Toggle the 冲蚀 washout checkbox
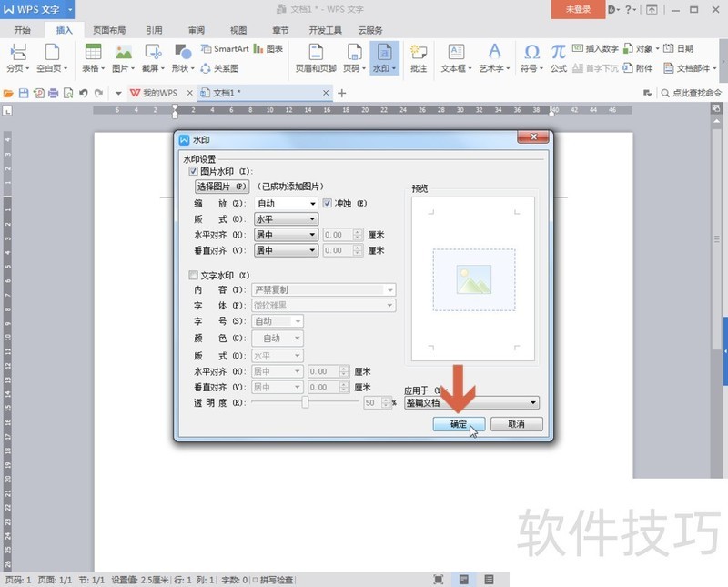This screenshot has height=587, width=728. tap(328, 203)
